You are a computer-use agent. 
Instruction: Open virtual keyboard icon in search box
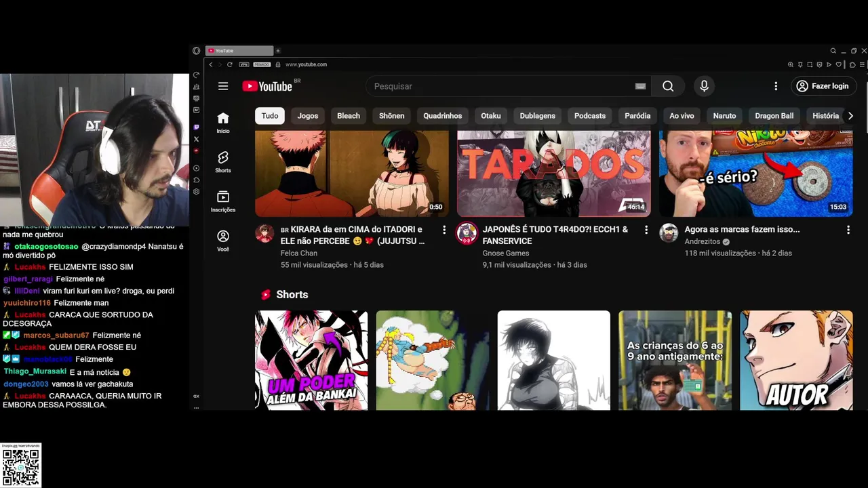pos(640,86)
